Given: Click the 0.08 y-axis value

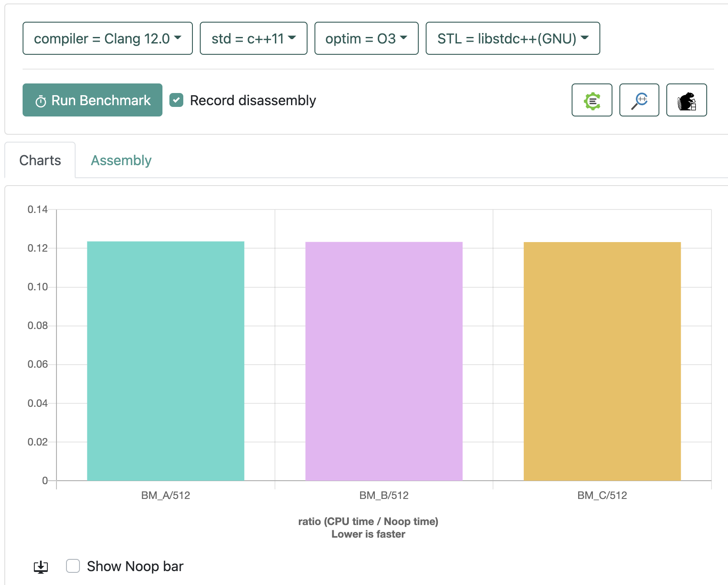Looking at the screenshot, I should pos(38,326).
